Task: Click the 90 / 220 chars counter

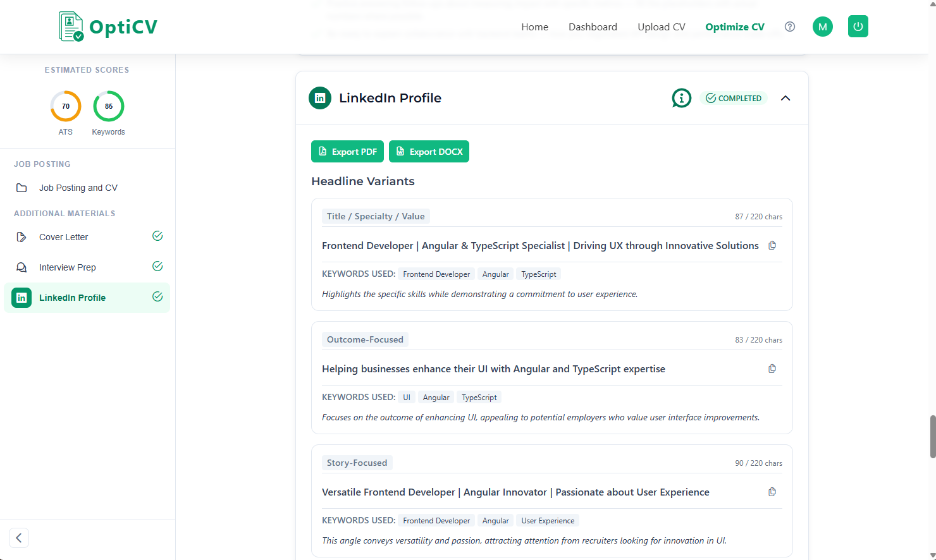Action: 758,463
